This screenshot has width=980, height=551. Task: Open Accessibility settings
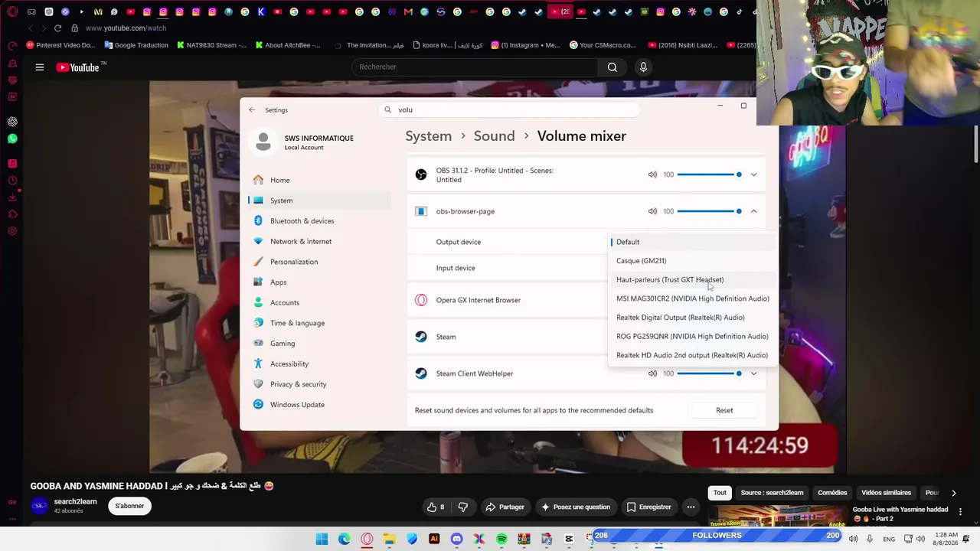pos(319,364)
